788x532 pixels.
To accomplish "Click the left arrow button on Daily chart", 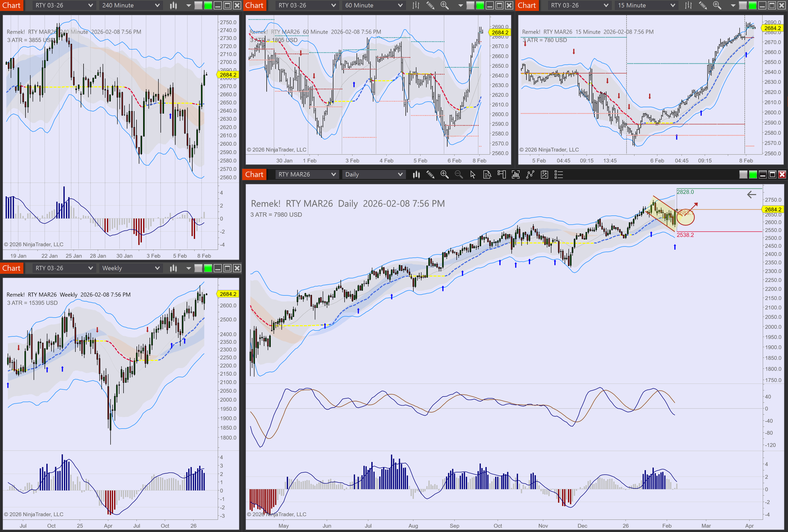I will pyautogui.click(x=752, y=195).
